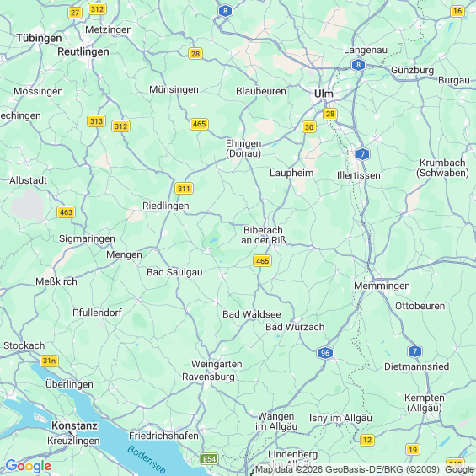Viewport: 476px width, 476px height.
Task: Click the 31n road shield near Stockach
Action: pos(49,361)
